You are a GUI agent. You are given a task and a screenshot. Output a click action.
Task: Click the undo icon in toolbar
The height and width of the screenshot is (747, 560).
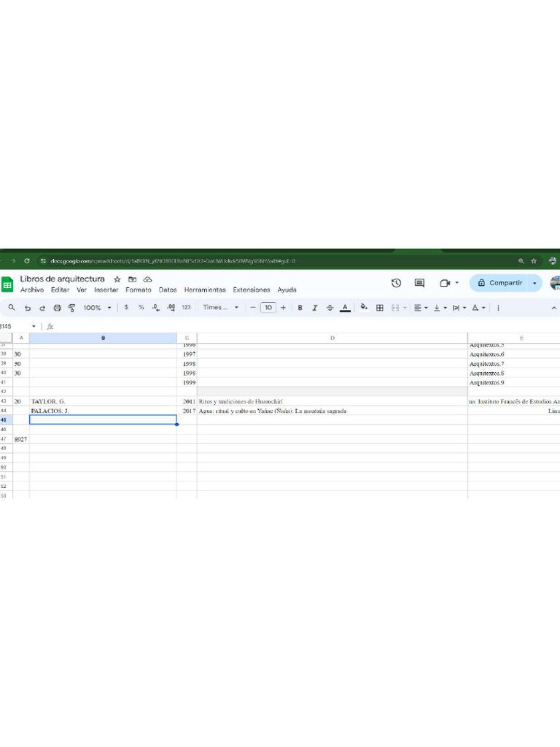coord(28,308)
